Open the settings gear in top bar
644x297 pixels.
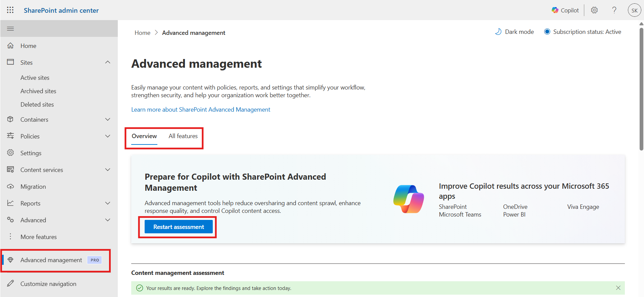[594, 10]
